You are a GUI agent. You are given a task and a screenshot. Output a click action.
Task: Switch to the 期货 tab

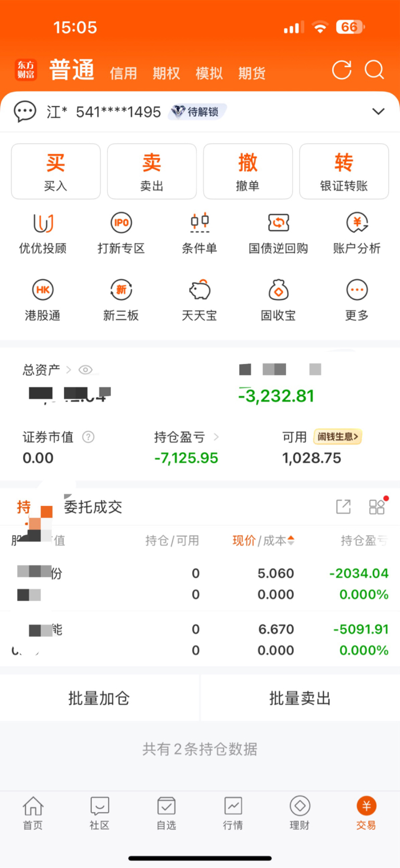click(252, 73)
